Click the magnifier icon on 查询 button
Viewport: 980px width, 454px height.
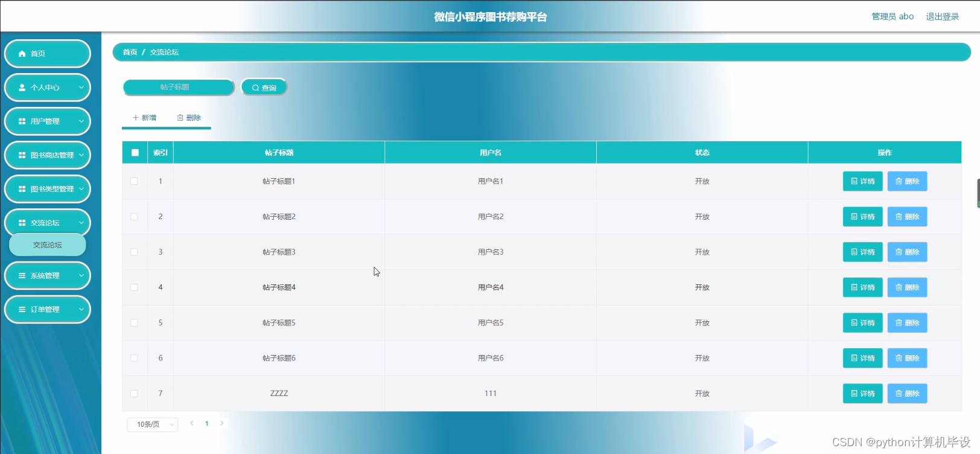pyautogui.click(x=255, y=88)
